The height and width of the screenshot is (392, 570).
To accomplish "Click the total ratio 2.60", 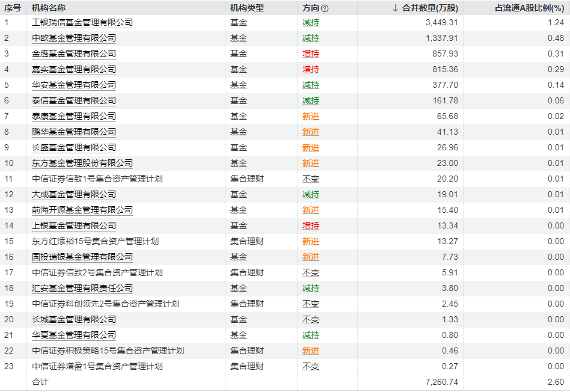I will pyautogui.click(x=556, y=382).
